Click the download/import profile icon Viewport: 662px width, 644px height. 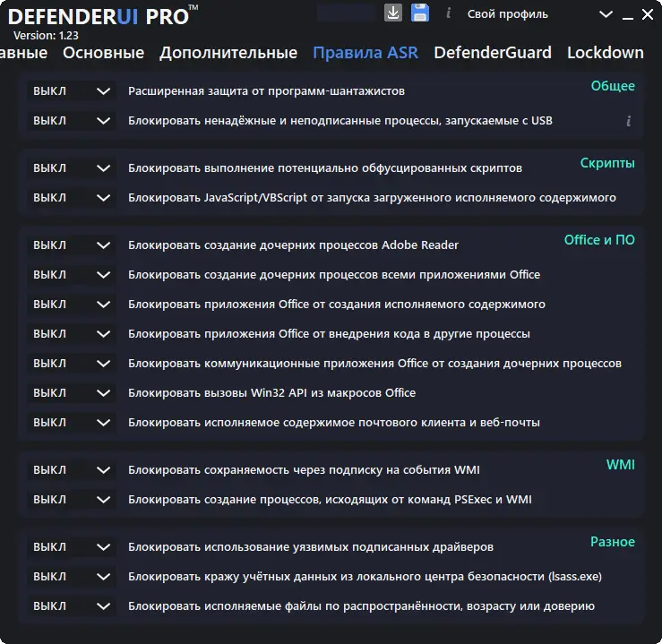click(x=393, y=13)
